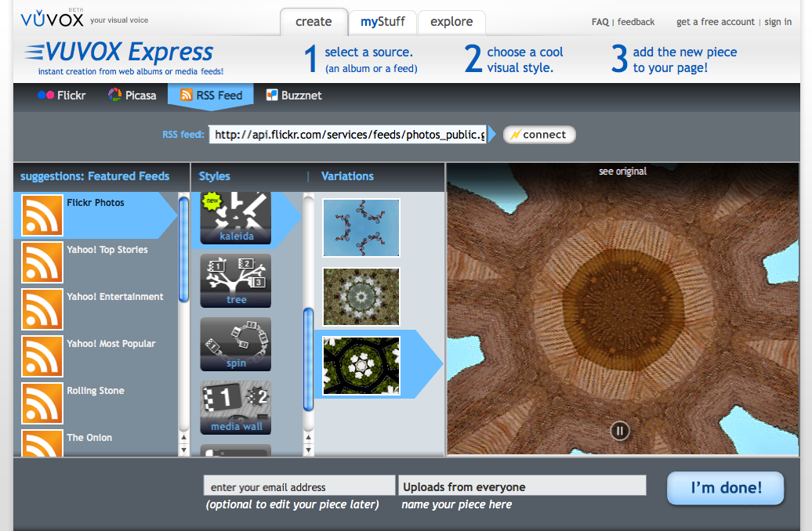Pause the kaleidoscope preview

tap(619, 431)
